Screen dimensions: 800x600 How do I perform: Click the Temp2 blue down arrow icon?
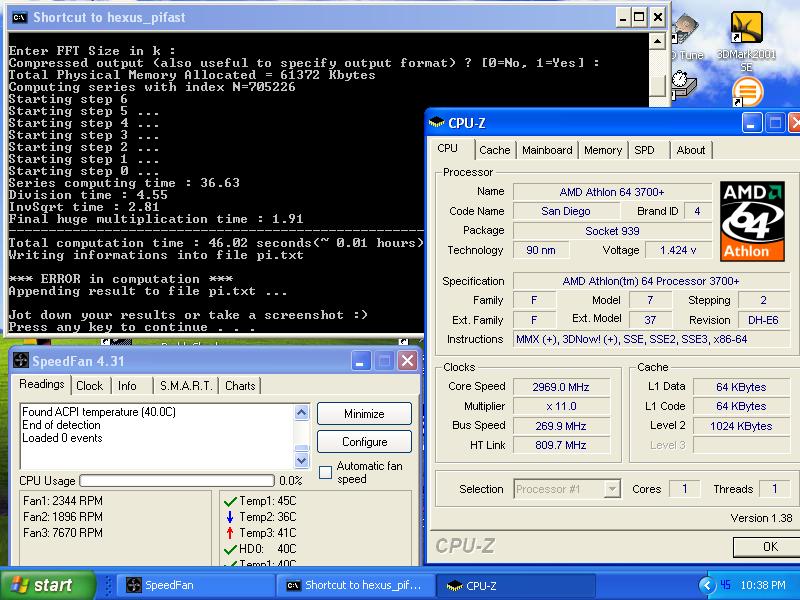(x=230, y=517)
